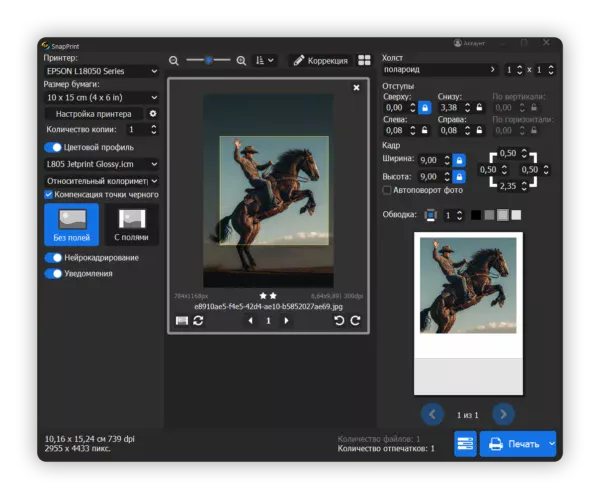Increase copies with right triangle arrow
The image size is (600, 497).
tap(286, 321)
